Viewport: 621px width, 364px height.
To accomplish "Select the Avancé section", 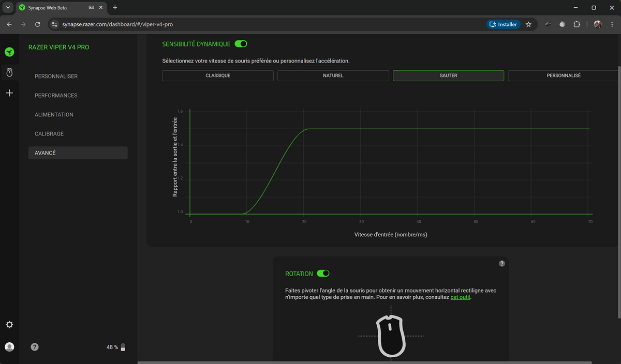I will [78, 153].
